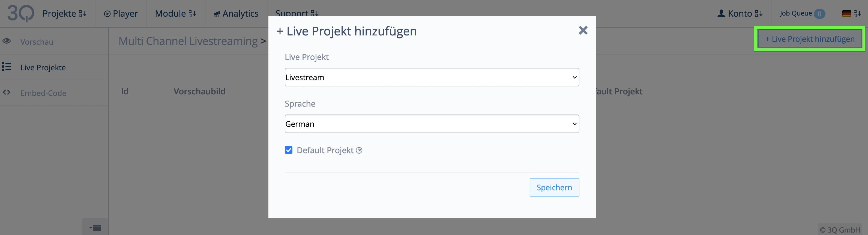The width and height of the screenshot is (868, 235).
Task: Uncheck the Default Projekt checkbox
Action: click(288, 150)
